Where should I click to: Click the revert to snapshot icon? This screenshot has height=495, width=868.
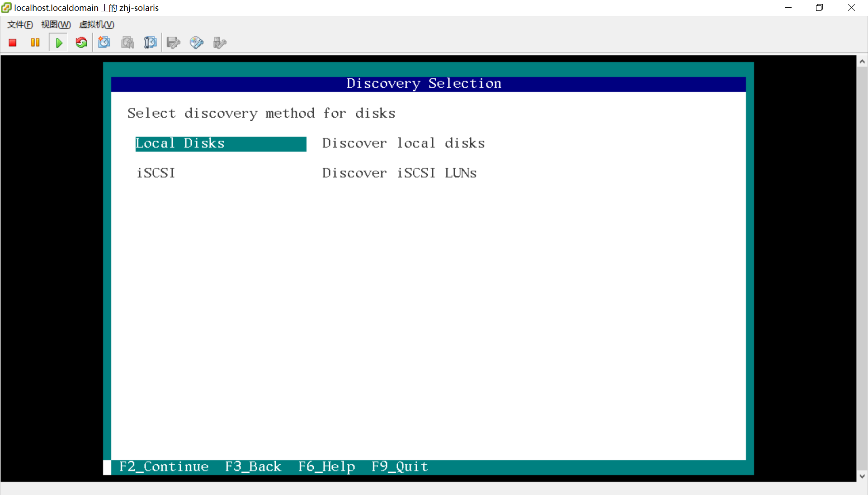click(127, 43)
